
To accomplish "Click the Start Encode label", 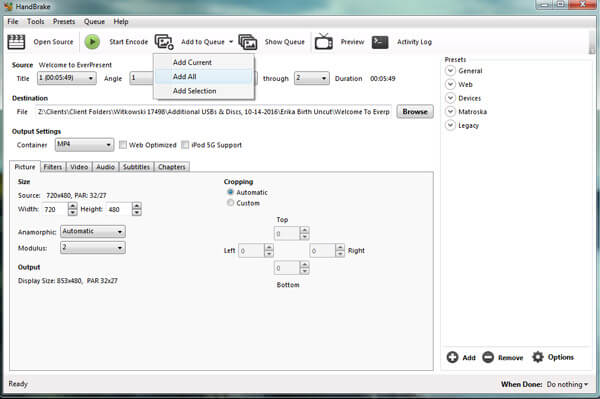I will coord(129,42).
